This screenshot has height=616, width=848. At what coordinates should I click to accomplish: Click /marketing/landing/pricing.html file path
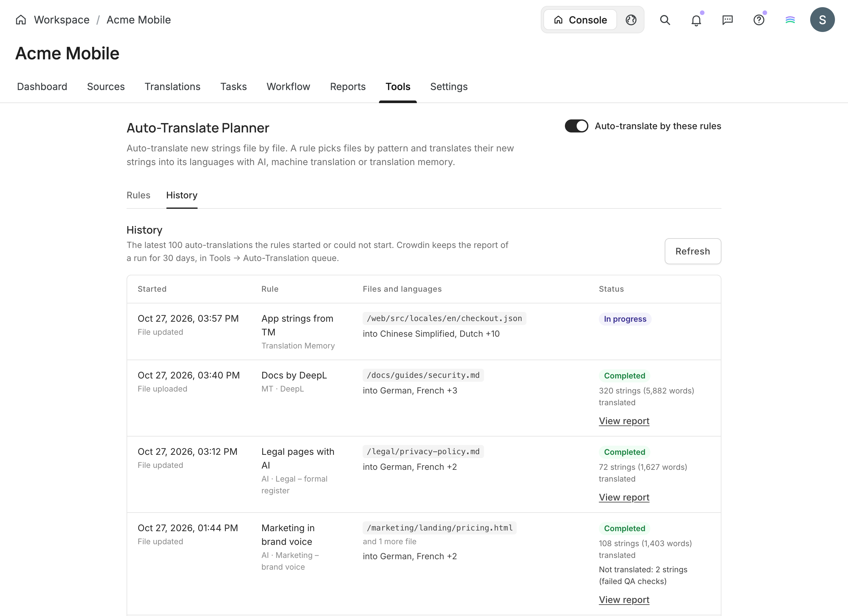click(x=439, y=528)
